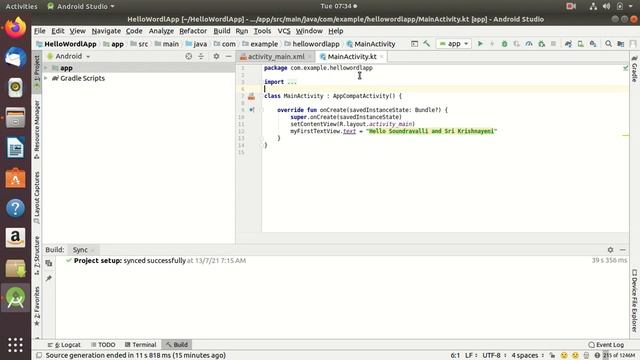Change the 4 spaces indent setting
640x360 pixels.
point(527,355)
